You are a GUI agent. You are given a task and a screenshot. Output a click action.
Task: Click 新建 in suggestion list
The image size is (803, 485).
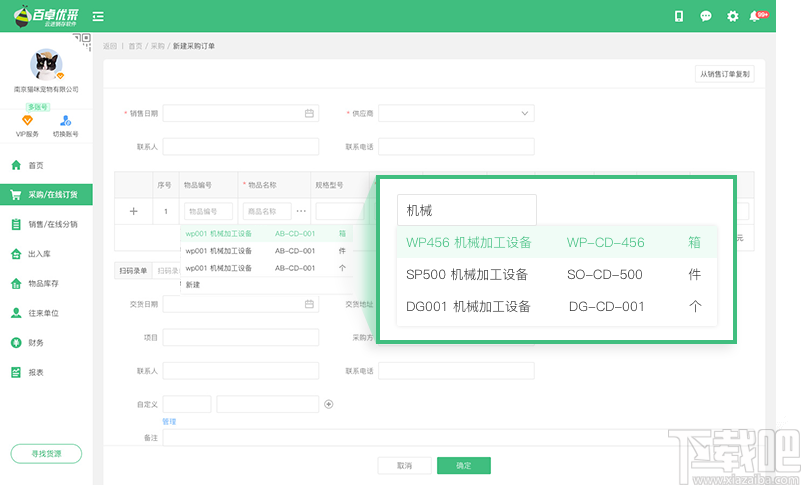tap(193, 285)
